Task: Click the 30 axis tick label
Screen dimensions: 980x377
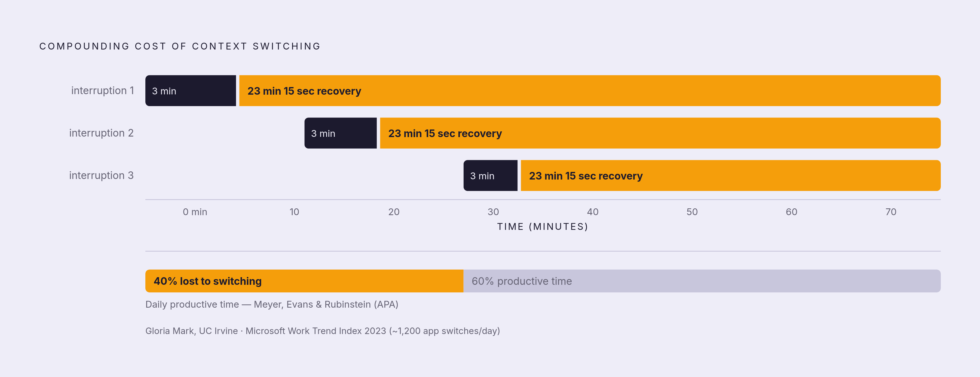Action: click(x=493, y=212)
